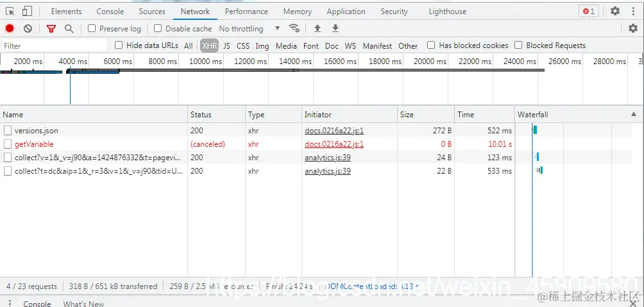Open the What's New drawer tab
Screen dimensions: 644x307
point(84,304)
